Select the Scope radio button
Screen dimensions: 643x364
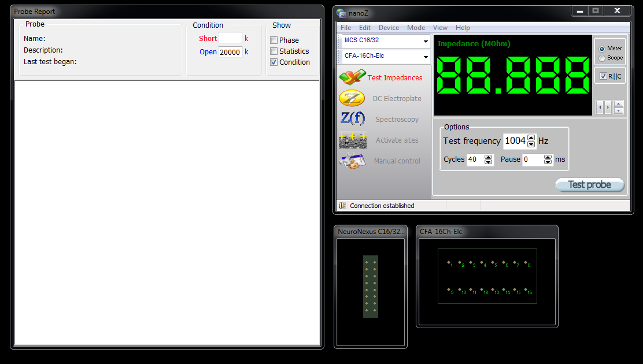tap(602, 58)
